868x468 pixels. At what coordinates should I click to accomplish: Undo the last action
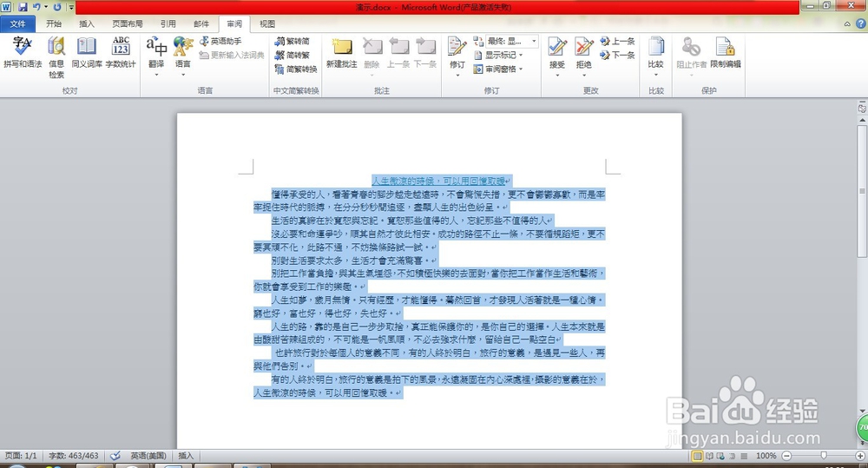pyautogui.click(x=36, y=7)
